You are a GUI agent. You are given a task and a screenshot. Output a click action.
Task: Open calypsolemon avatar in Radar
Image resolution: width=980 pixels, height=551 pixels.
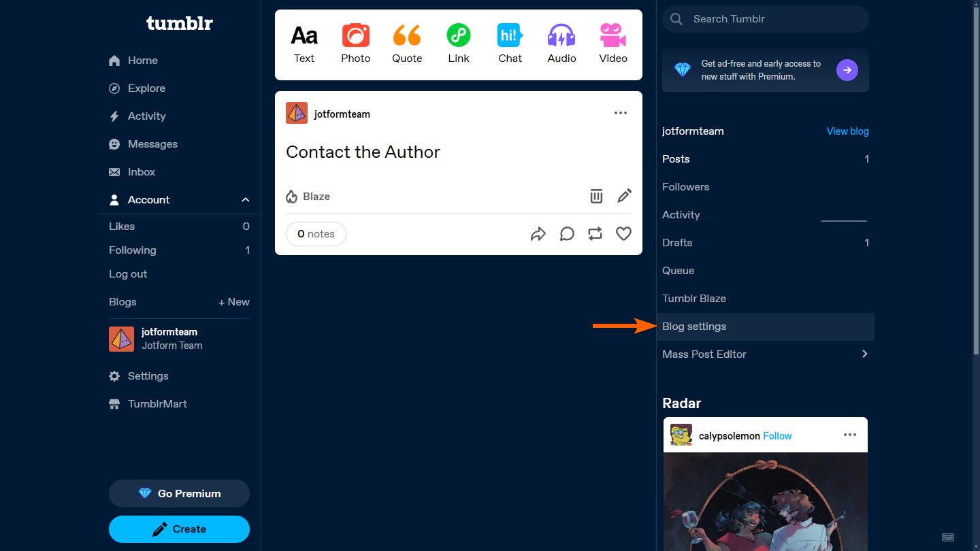(x=681, y=435)
